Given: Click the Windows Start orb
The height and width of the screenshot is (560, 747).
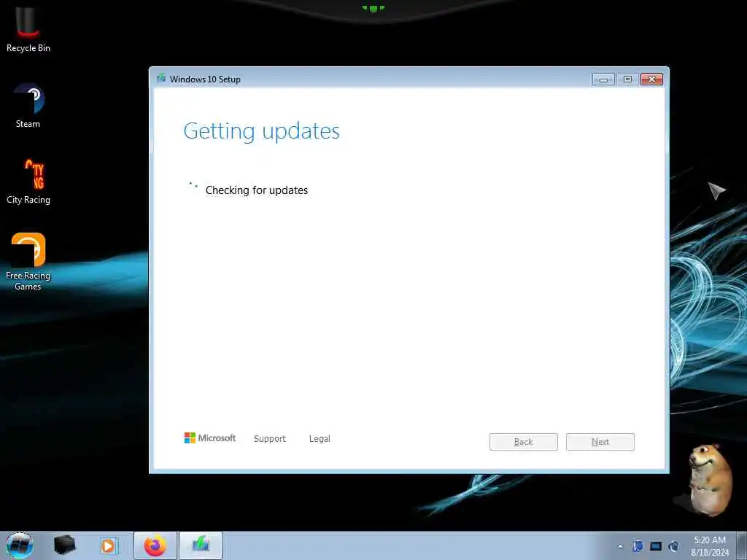Looking at the screenshot, I should (20, 545).
